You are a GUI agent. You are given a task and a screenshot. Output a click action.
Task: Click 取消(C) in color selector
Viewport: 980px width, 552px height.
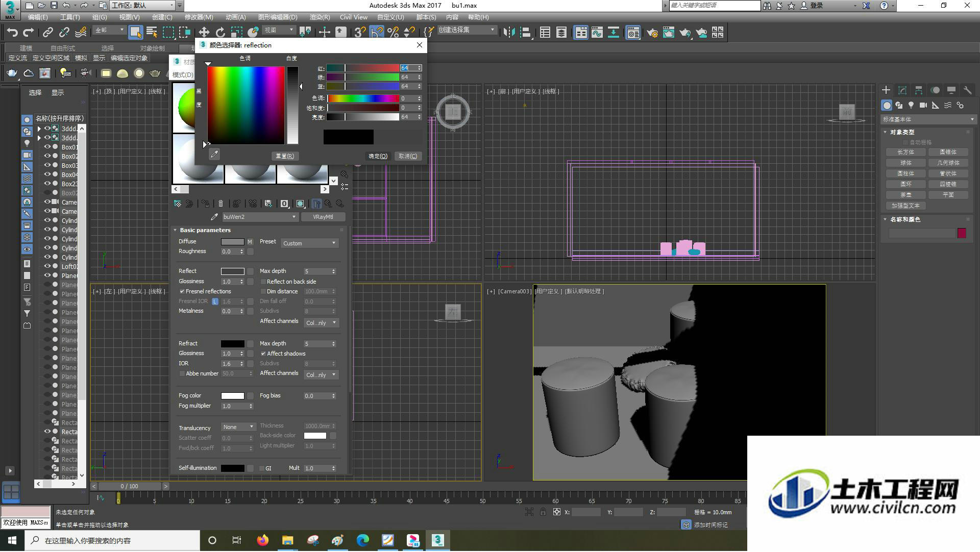point(407,156)
